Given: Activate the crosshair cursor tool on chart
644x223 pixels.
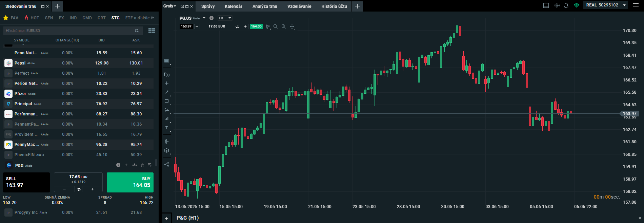Looking at the screenshot, I should 292,26.
